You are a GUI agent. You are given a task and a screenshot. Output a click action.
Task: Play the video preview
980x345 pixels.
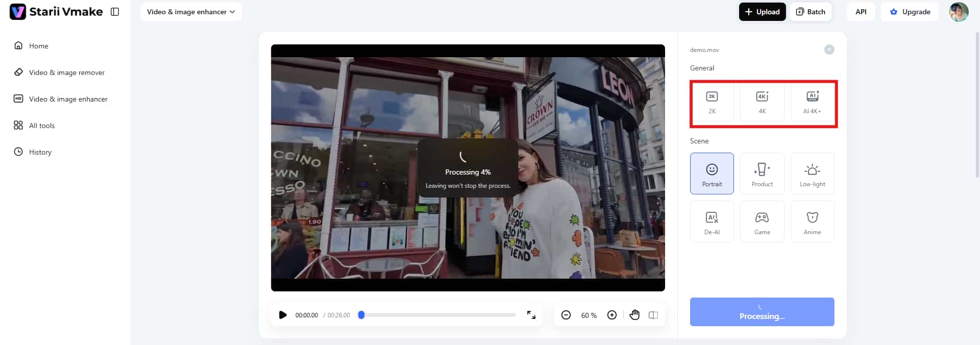[283, 315]
